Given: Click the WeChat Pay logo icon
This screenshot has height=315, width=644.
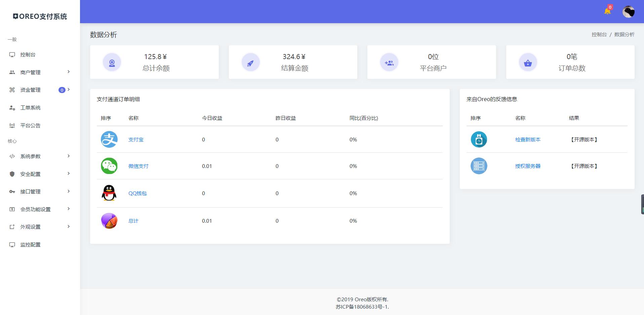Looking at the screenshot, I should point(109,166).
